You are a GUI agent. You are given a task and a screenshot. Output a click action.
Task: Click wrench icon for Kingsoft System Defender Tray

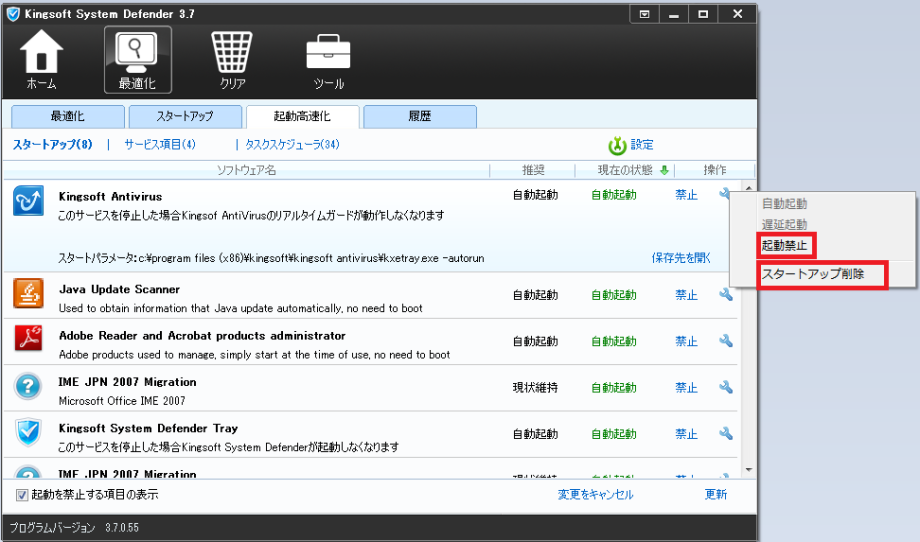726,434
